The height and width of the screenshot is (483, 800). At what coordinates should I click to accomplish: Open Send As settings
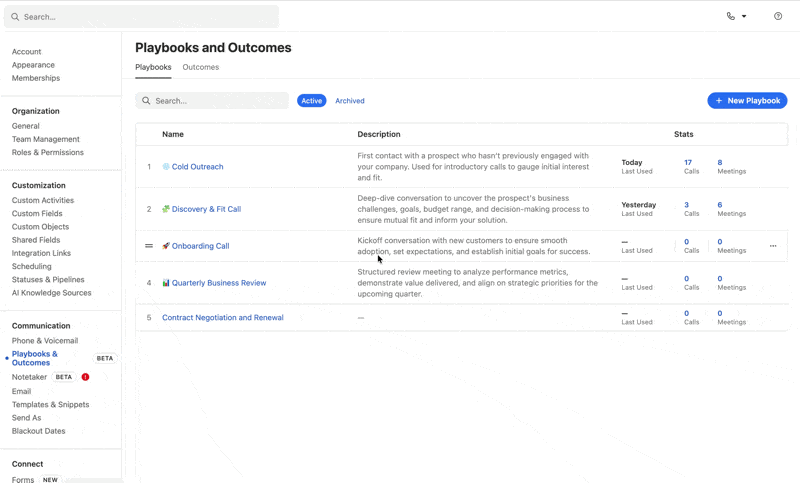27,418
